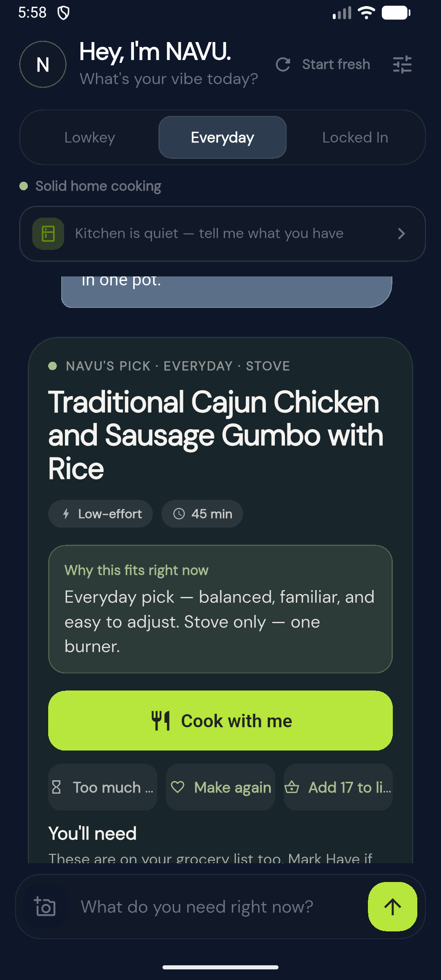Tap the Cook with me button
Image resolution: width=441 pixels, height=980 pixels.
tap(220, 721)
